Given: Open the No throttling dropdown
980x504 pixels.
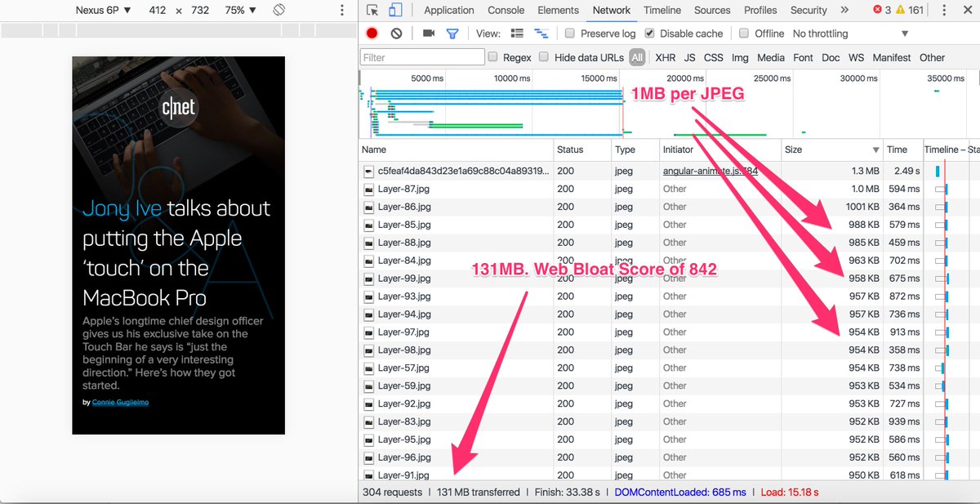Looking at the screenshot, I should pyautogui.click(x=850, y=33).
